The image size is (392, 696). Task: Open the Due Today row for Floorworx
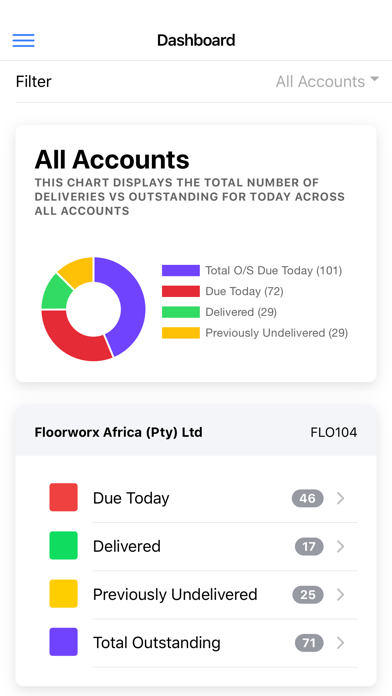click(x=196, y=498)
